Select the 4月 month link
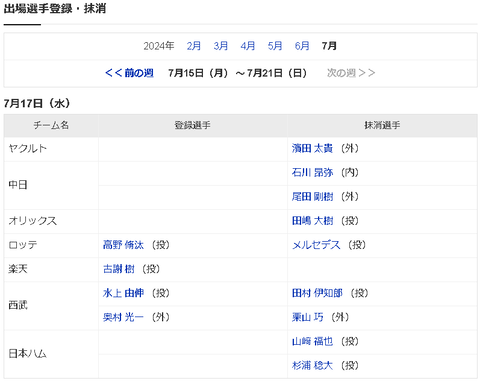This screenshot has width=480, height=381. pyautogui.click(x=248, y=46)
